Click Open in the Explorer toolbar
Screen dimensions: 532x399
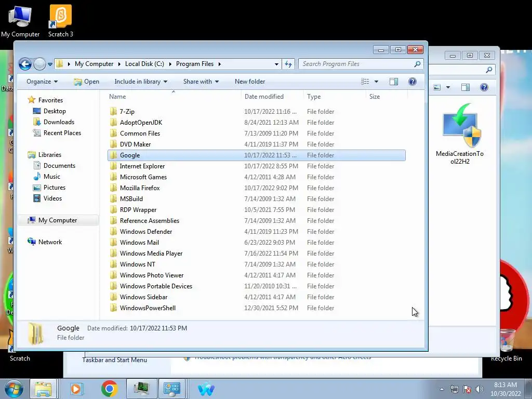click(x=87, y=82)
